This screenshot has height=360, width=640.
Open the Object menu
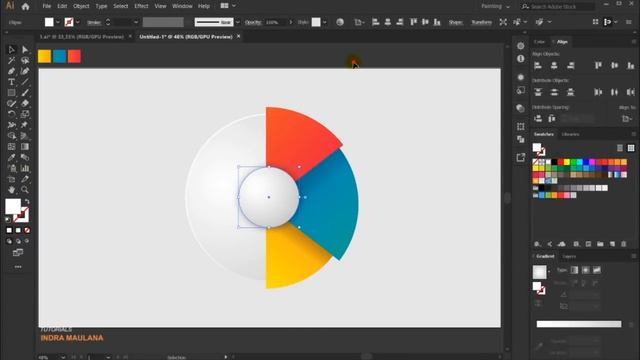(x=81, y=6)
